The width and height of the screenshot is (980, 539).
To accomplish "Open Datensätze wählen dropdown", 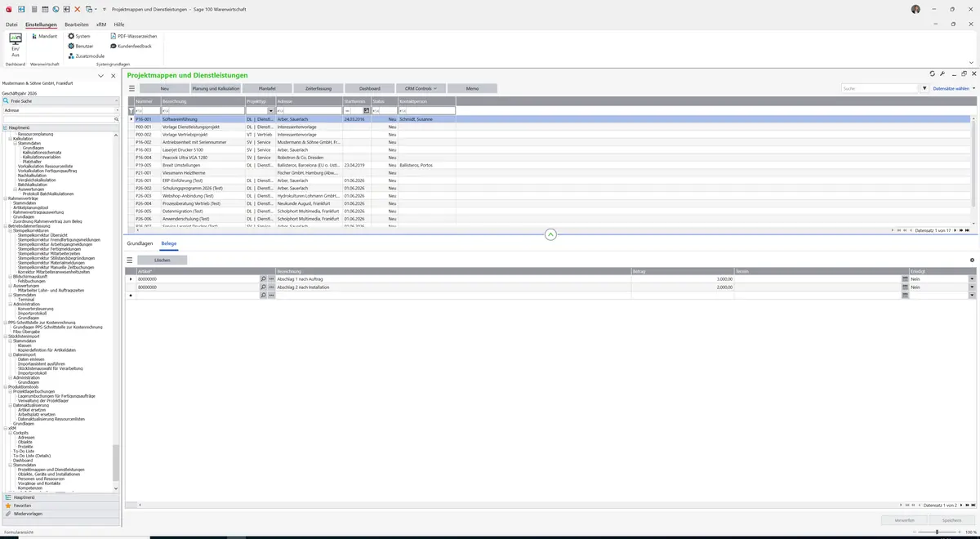I will [954, 88].
